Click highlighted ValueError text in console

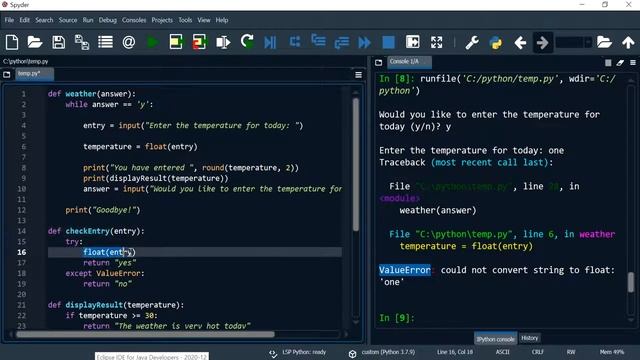tap(404, 270)
